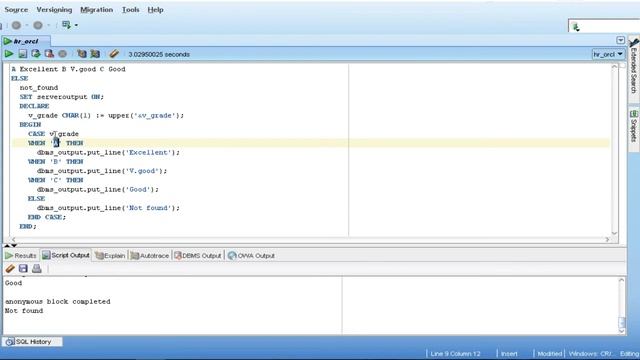
Task: Open dropdown arrow next to SQL worksheet icon
Action: point(76,25)
